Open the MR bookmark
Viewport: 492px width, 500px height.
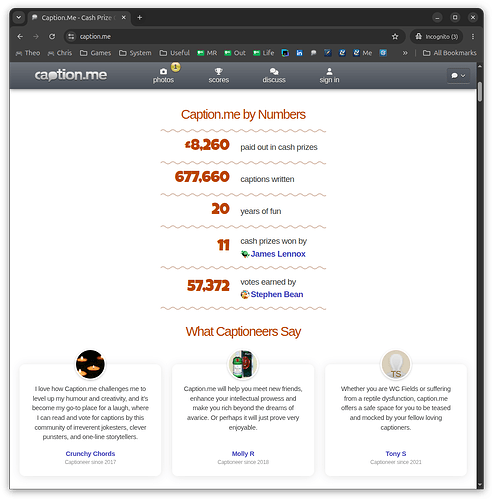point(207,53)
